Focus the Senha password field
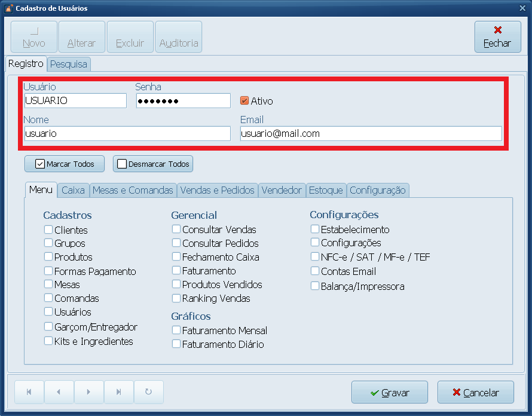 (183, 101)
